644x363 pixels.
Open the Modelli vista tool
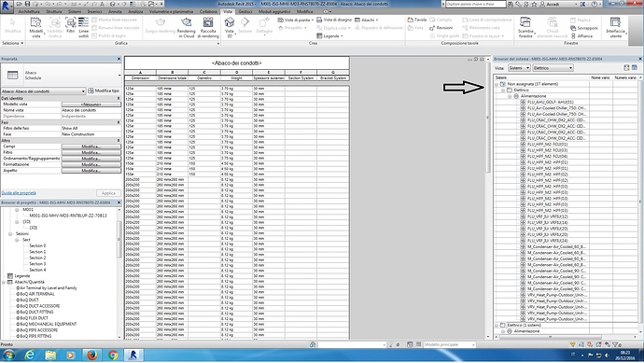pyautogui.click(x=36, y=27)
